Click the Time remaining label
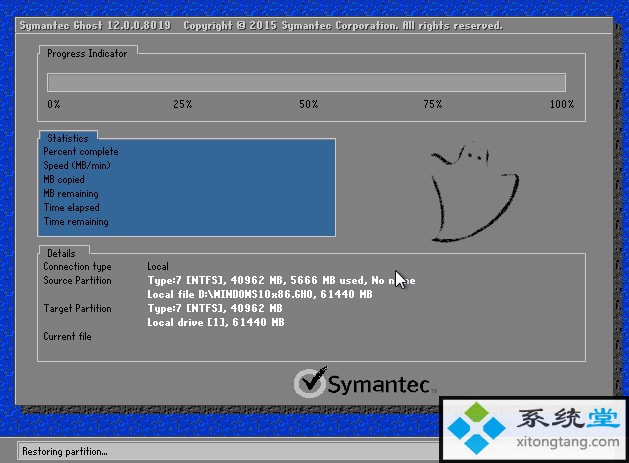 click(76, 222)
